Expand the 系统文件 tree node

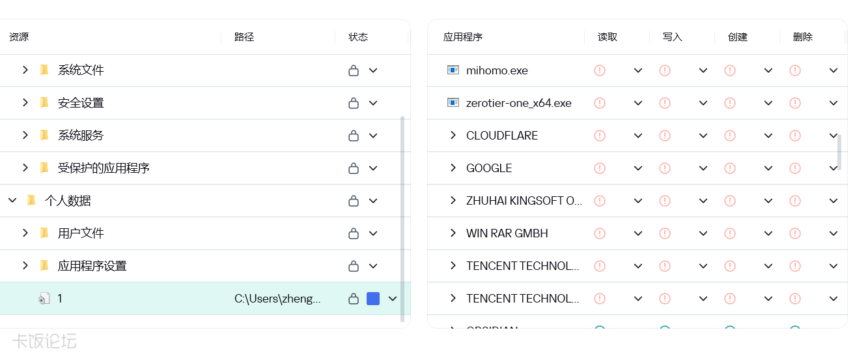click(25, 70)
